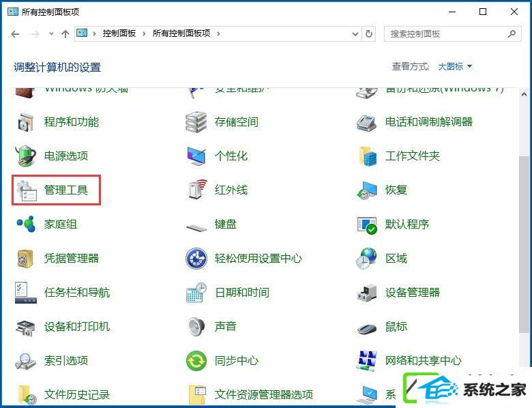532x408 pixels.
Task: Click the 网络和共享中心 link text
Action: pos(424,360)
